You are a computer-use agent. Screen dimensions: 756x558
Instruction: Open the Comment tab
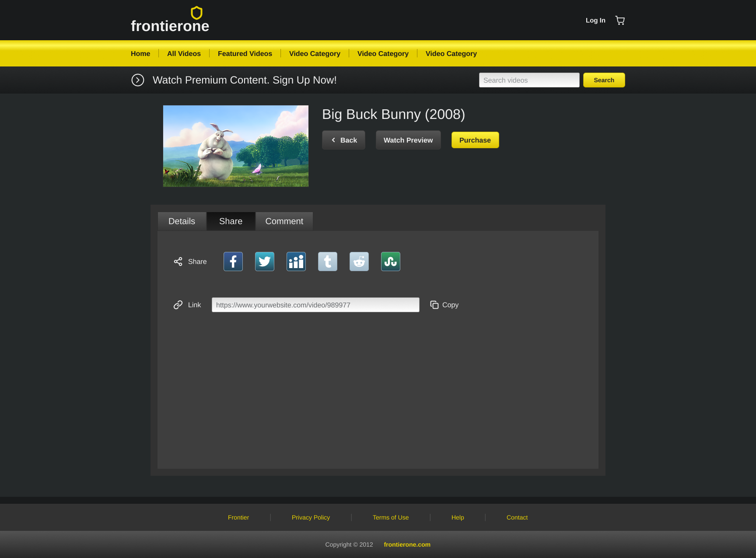click(x=284, y=221)
